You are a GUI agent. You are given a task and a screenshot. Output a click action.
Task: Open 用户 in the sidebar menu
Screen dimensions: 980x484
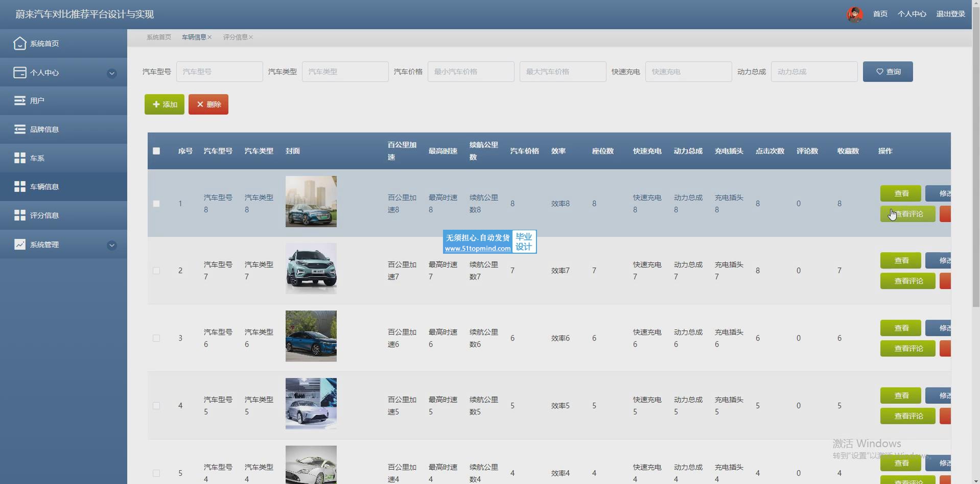tap(63, 101)
